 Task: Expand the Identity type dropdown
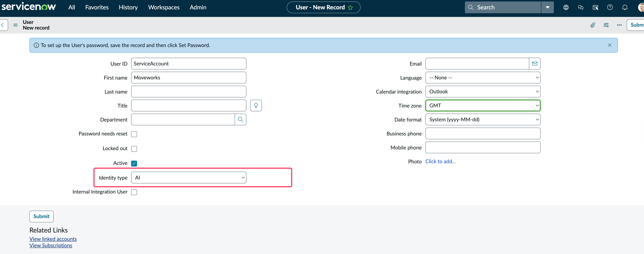tap(188, 178)
